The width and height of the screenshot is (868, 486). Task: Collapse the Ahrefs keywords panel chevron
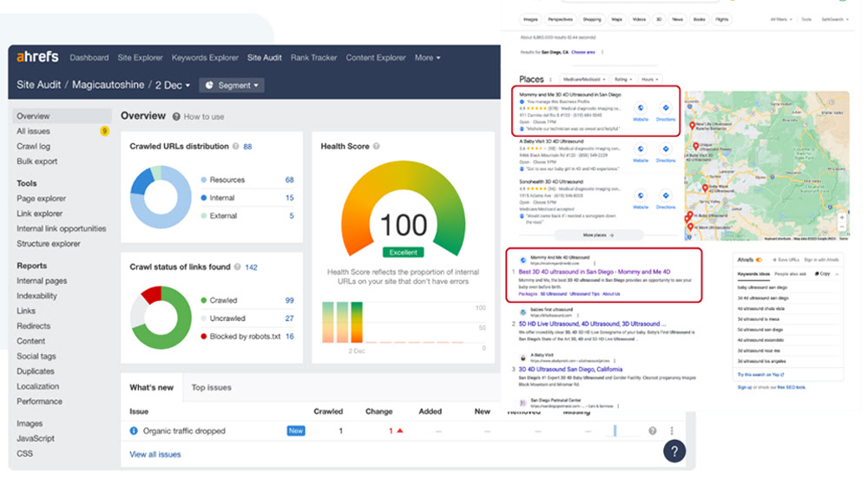tap(837, 274)
